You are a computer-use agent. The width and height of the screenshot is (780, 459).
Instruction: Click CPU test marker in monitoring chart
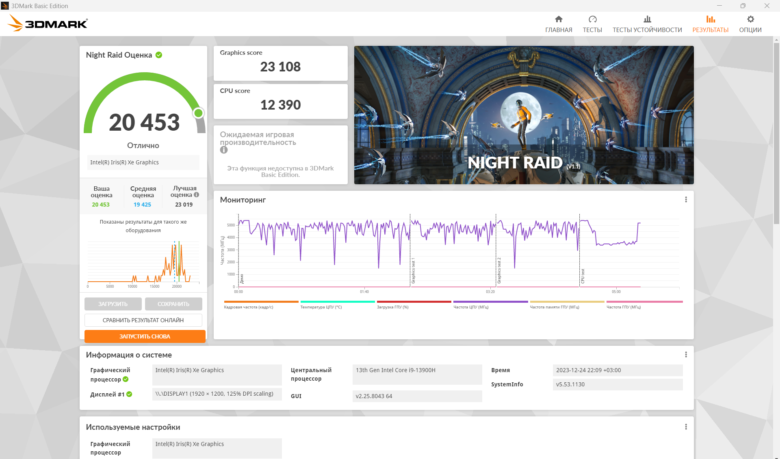583,276
